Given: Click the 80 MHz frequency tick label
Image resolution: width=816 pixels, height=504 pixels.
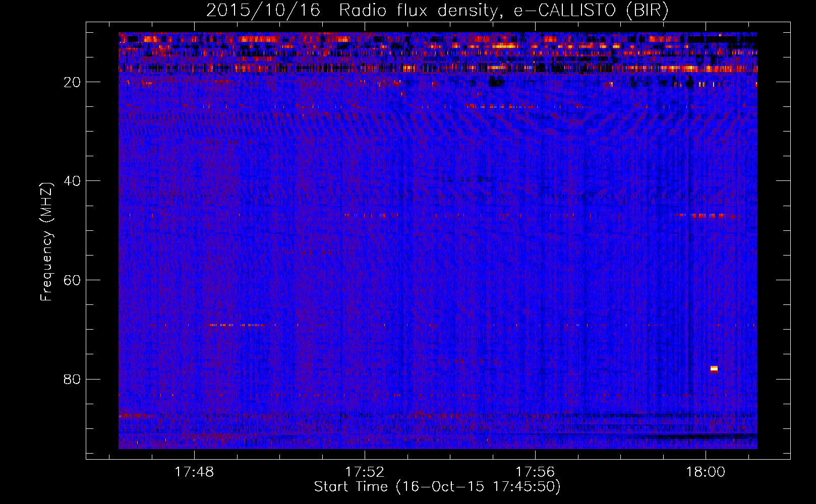Looking at the screenshot, I should (x=72, y=379).
